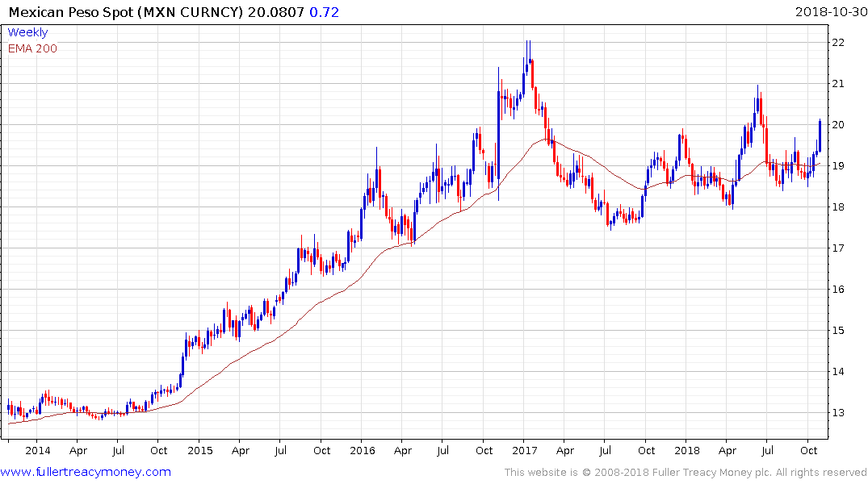Open the www.fullertreacymoney.com link
Screen dimensions: 868x484
[86, 472]
